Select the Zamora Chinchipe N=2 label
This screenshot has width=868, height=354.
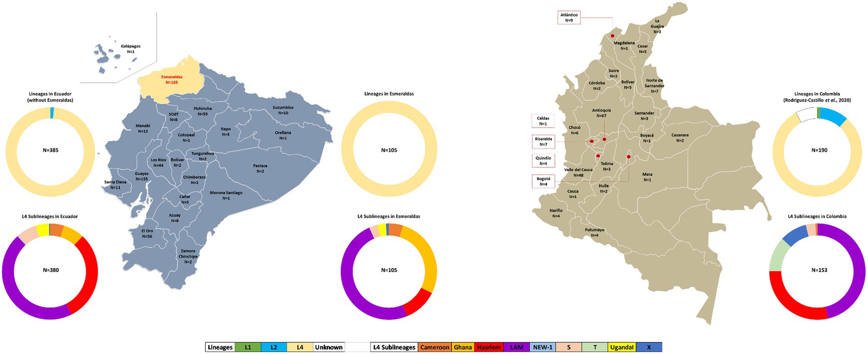click(188, 256)
